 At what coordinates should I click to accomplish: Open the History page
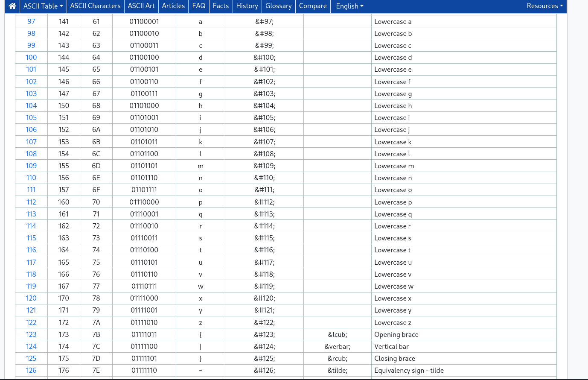pos(247,6)
